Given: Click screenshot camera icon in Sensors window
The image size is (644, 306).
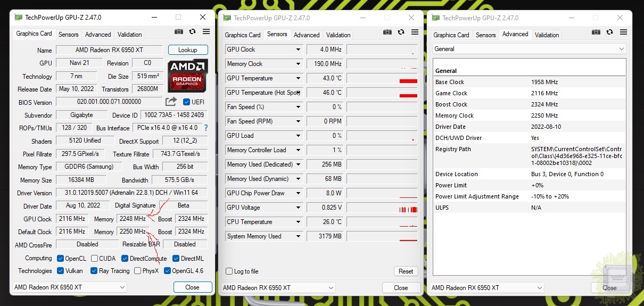Looking at the screenshot, I should [387, 32].
